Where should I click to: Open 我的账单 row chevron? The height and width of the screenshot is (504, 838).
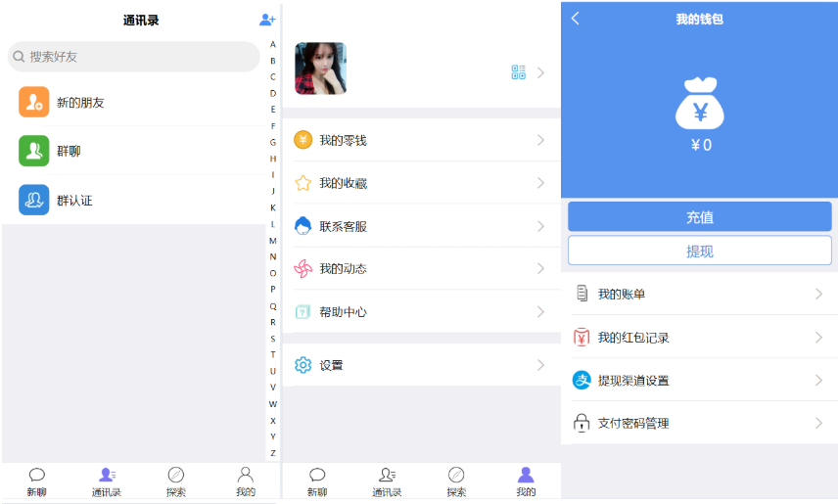click(818, 294)
